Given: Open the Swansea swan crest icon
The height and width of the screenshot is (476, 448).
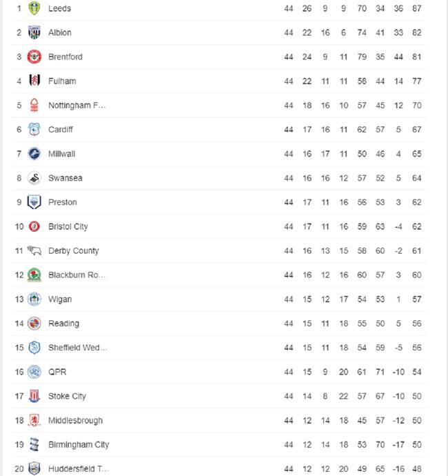Looking at the screenshot, I should pyautogui.click(x=34, y=178).
